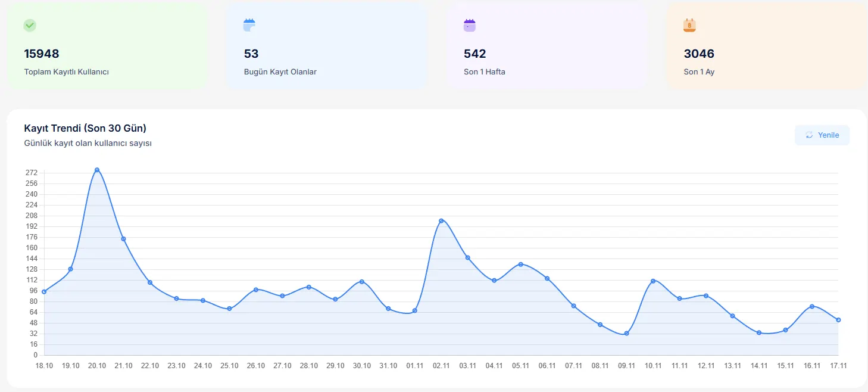The width and height of the screenshot is (868, 392).
Task: Select the Son 1 Ay card
Action: [766, 46]
